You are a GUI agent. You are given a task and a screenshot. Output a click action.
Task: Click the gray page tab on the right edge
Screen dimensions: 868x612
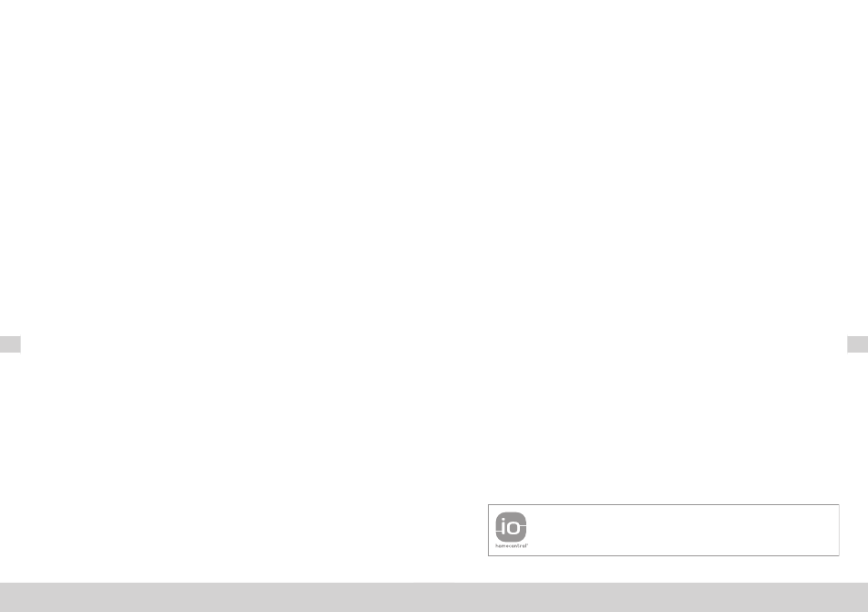pyautogui.click(x=857, y=344)
